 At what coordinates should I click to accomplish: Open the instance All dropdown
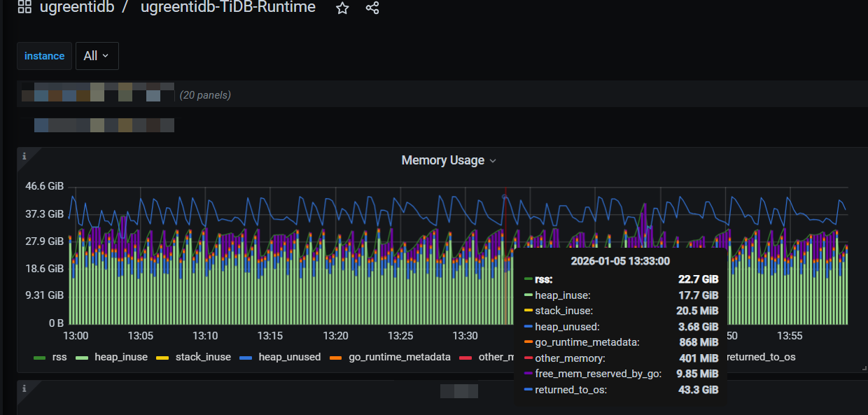[x=97, y=56]
